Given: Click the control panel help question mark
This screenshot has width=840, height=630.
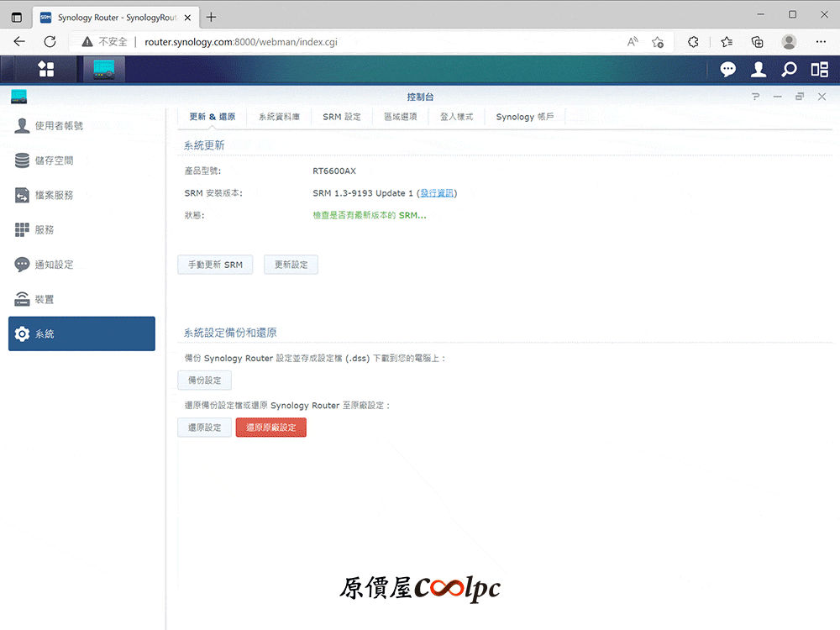Looking at the screenshot, I should [755, 97].
